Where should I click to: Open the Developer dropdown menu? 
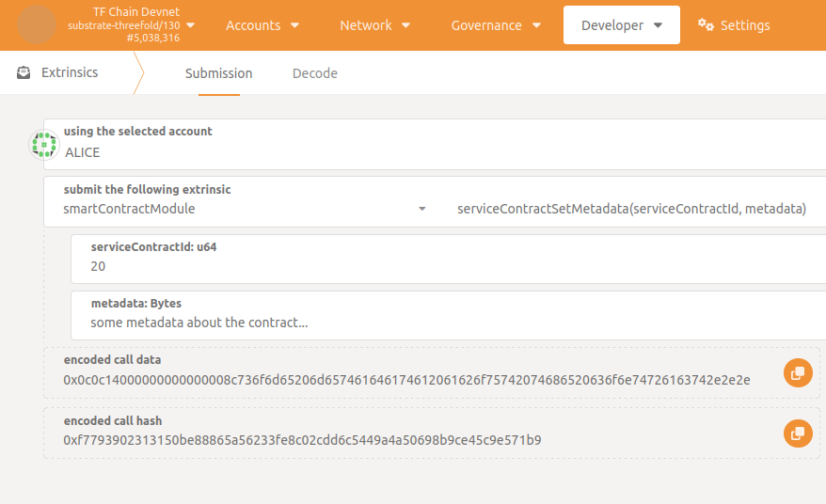click(621, 25)
